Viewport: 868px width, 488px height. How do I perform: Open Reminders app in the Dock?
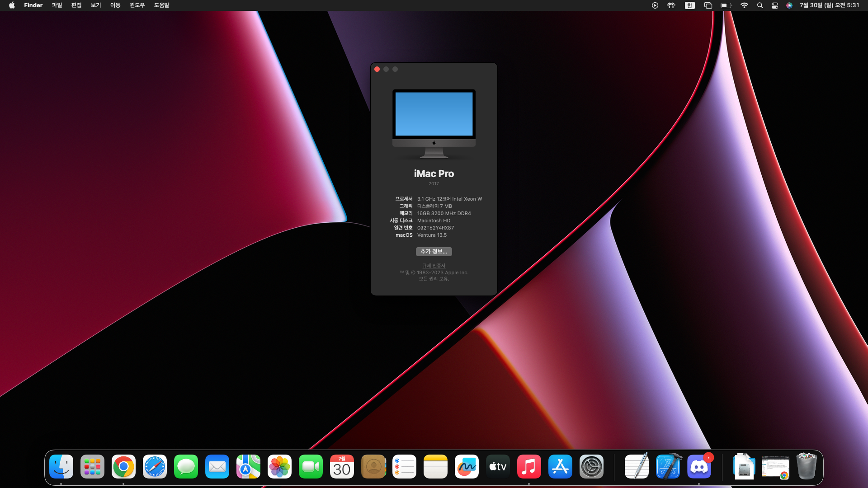pyautogui.click(x=404, y=467)
